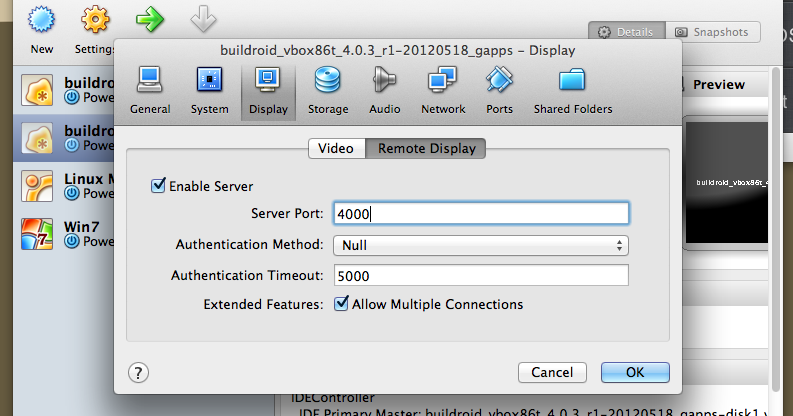
Task: Click the Preview section header
Action: tap(719, 84)
